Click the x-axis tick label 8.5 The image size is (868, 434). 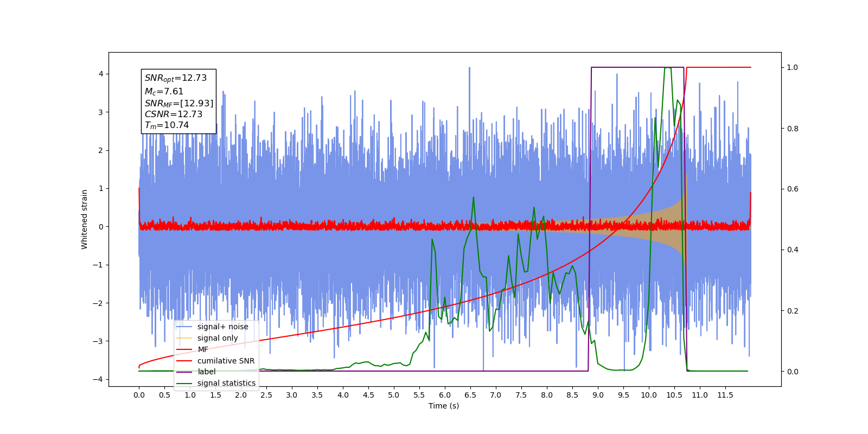572,395
